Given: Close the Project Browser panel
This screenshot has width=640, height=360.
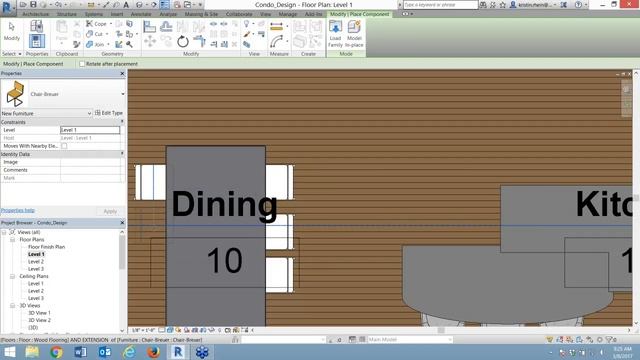Looking at the screenshot, I should point(122,223).
